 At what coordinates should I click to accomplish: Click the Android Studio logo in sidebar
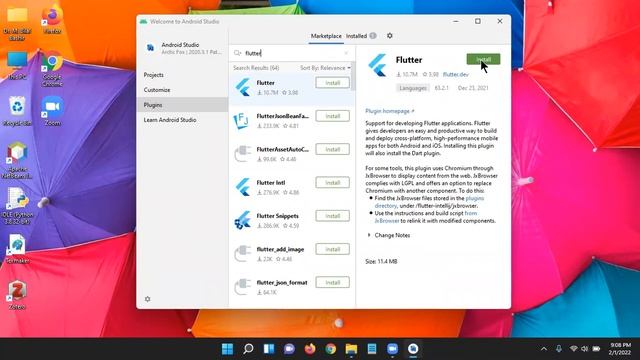click(x=150, y=48)
